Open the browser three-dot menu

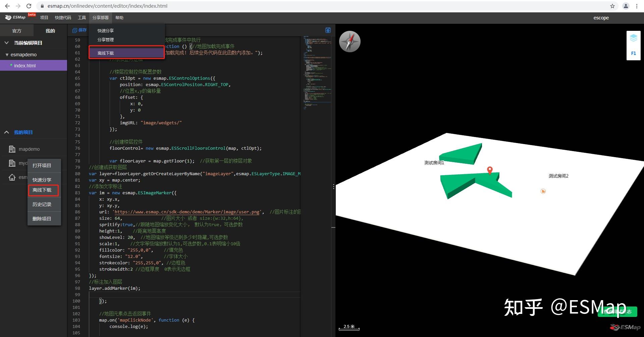tap(637, 6)
